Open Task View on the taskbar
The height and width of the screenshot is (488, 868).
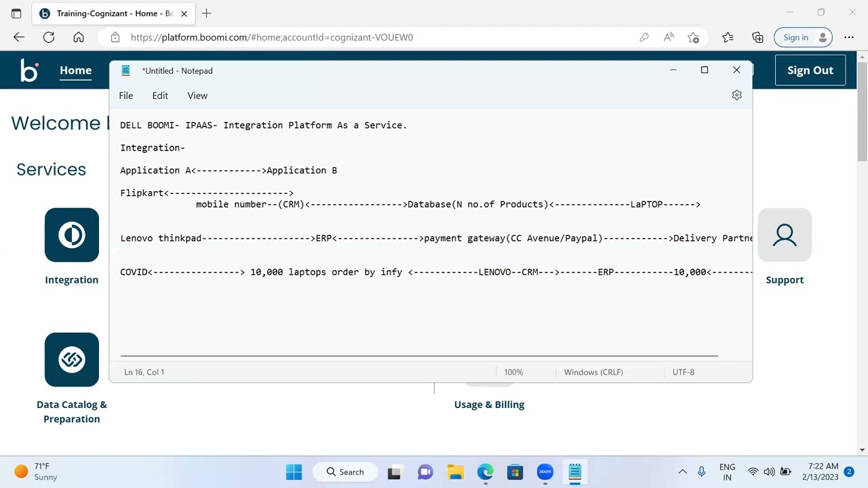click(395, 472)
